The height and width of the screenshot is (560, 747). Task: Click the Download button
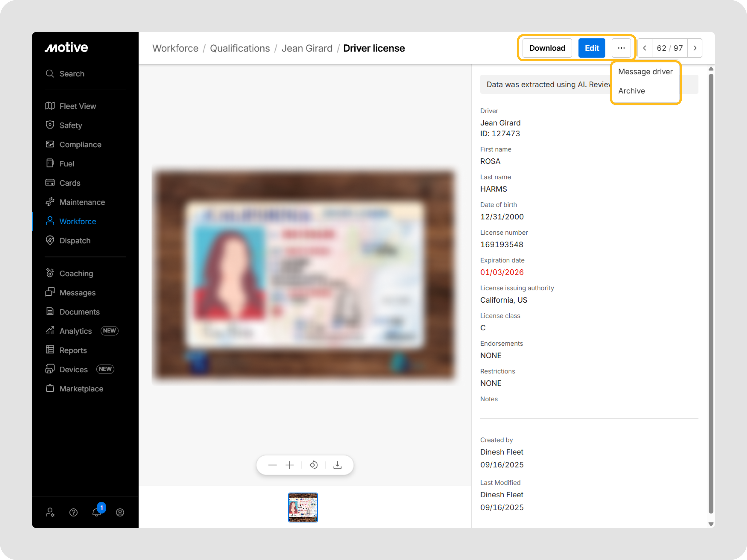[547, 48]
